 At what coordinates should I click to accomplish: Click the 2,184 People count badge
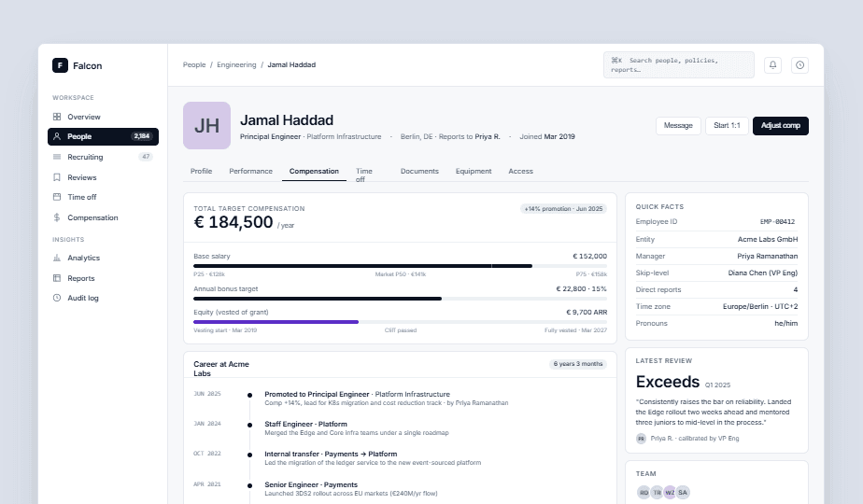141,136
